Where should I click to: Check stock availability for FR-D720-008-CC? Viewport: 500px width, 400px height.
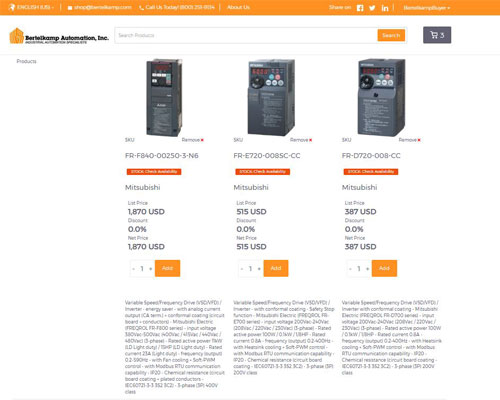(371, 172)
